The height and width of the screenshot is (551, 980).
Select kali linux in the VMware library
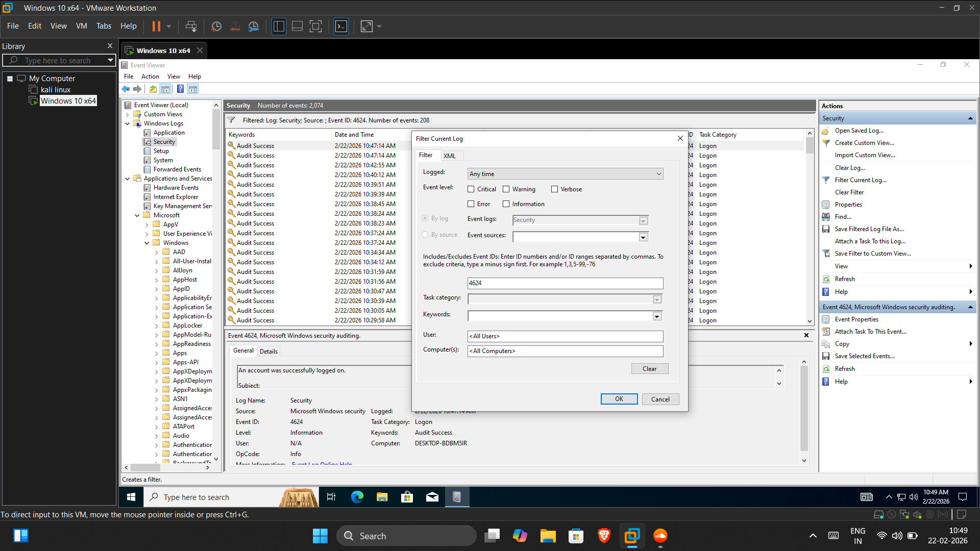click(56, 90)
